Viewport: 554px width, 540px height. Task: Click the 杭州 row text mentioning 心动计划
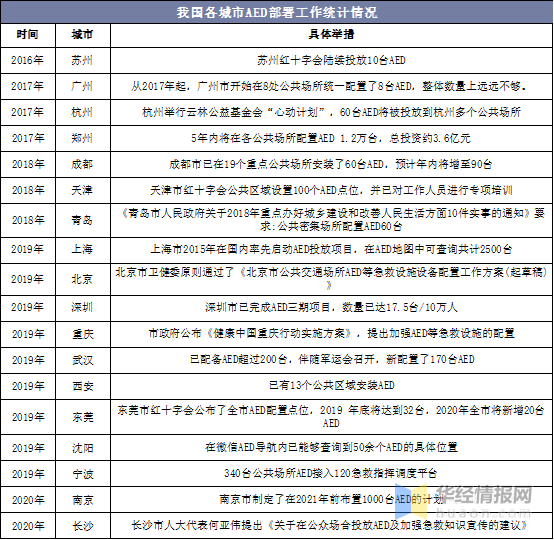(331, 112)
